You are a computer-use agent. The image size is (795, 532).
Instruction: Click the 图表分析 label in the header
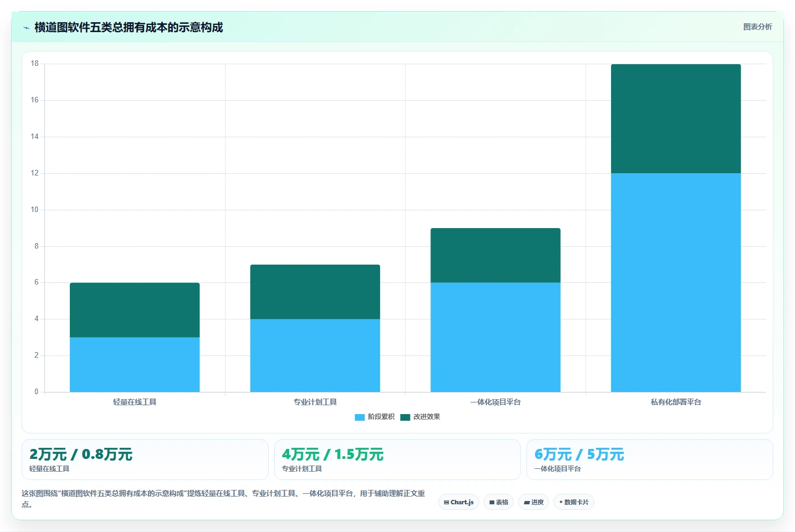757,27
